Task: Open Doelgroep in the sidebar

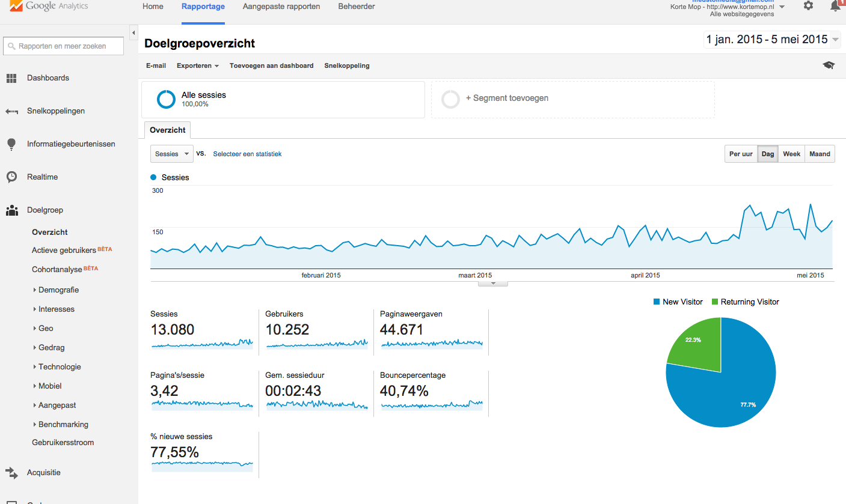Action: 45,210
